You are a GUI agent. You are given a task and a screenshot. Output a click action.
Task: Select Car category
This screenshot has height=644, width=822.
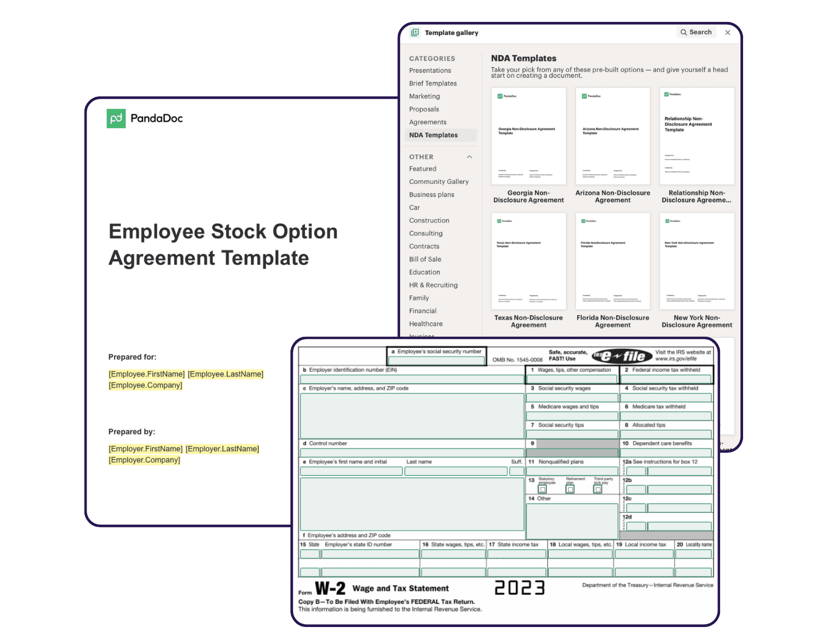414,208
